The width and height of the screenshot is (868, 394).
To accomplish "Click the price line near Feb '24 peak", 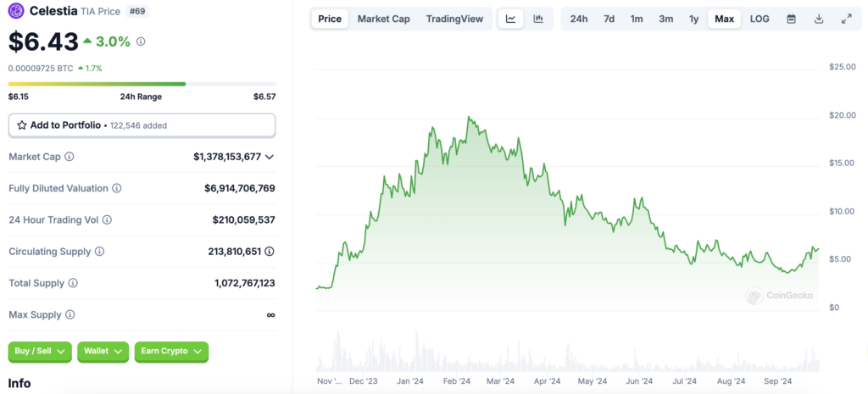I will [469, 119].
